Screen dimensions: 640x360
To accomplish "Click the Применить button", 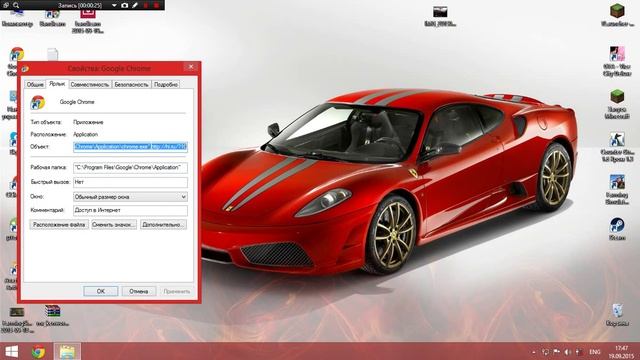I will point(177,291).
